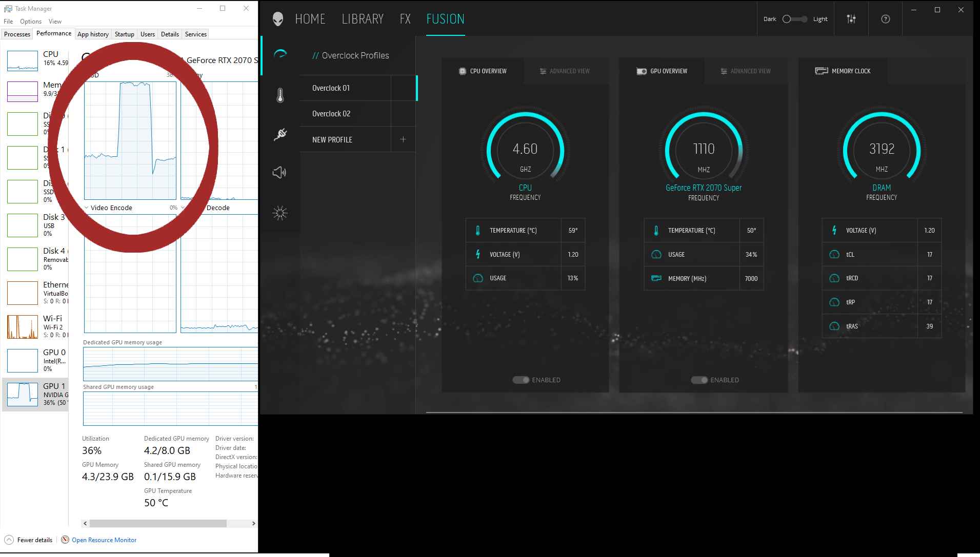980x557 pixels.
Task: Toggle the Dark/Light theme switch
Action: click(794, 19)
